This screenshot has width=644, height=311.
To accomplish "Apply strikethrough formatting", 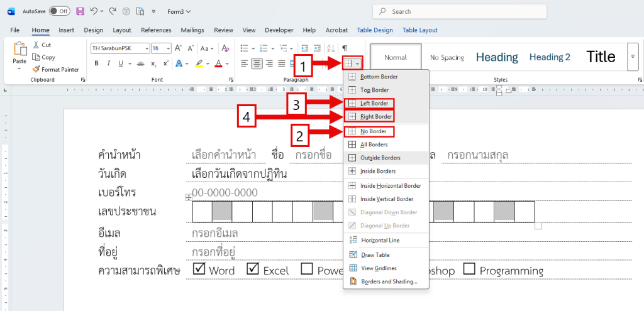I will [x=140, y=63].
